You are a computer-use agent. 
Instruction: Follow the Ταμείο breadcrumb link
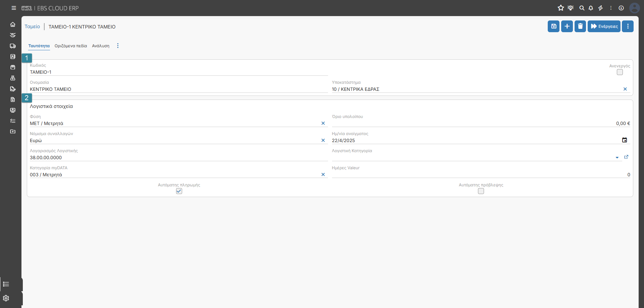pos(32,26)
